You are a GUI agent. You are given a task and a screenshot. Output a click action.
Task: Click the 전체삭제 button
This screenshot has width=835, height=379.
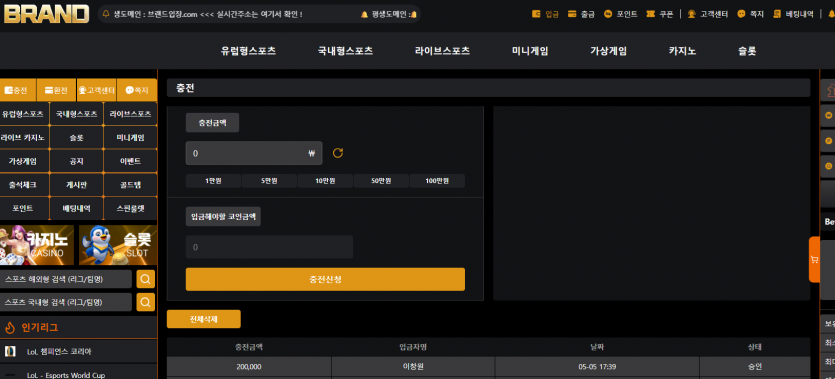coord(203,319)
